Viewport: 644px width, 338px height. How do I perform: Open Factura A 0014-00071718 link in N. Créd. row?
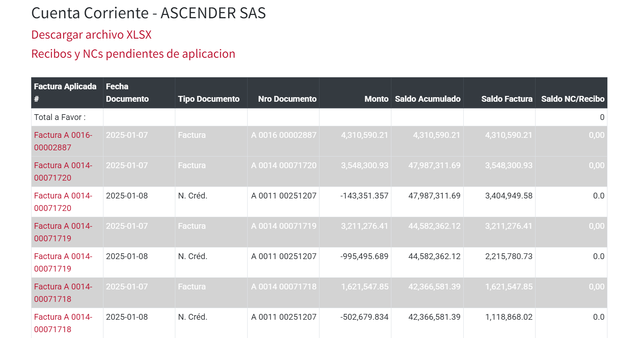pyautogui.click(x=63, y=323)
